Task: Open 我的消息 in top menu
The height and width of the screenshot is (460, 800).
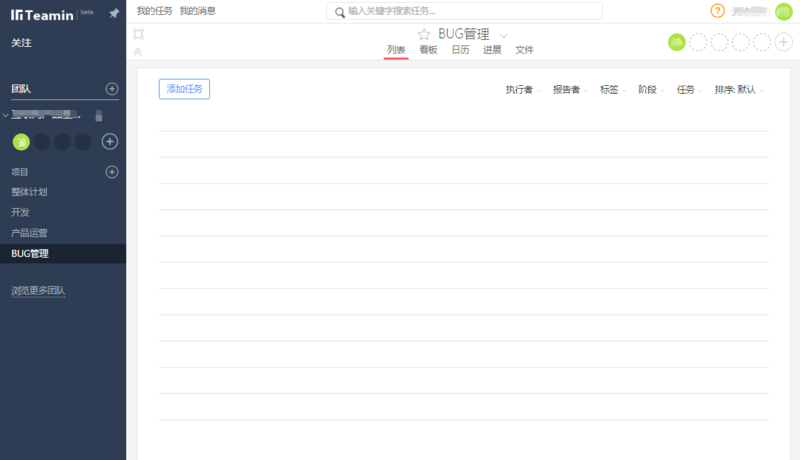Action: tap(197, 11)
